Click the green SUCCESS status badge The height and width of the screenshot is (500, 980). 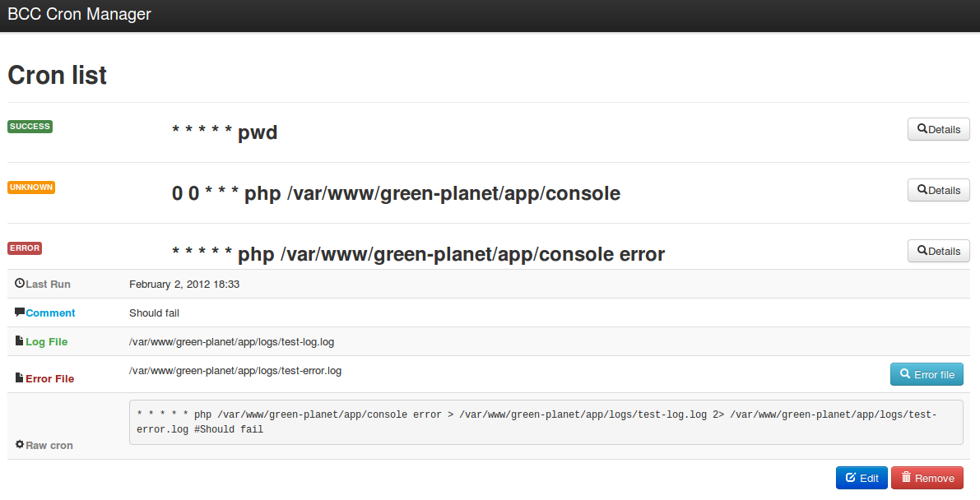[30, 127]
